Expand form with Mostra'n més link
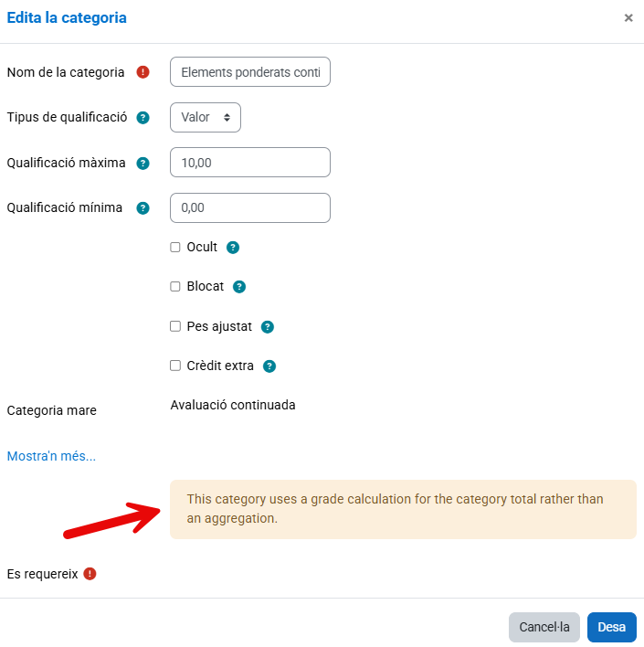Screen dimensions: 644x647 (51, 456)
